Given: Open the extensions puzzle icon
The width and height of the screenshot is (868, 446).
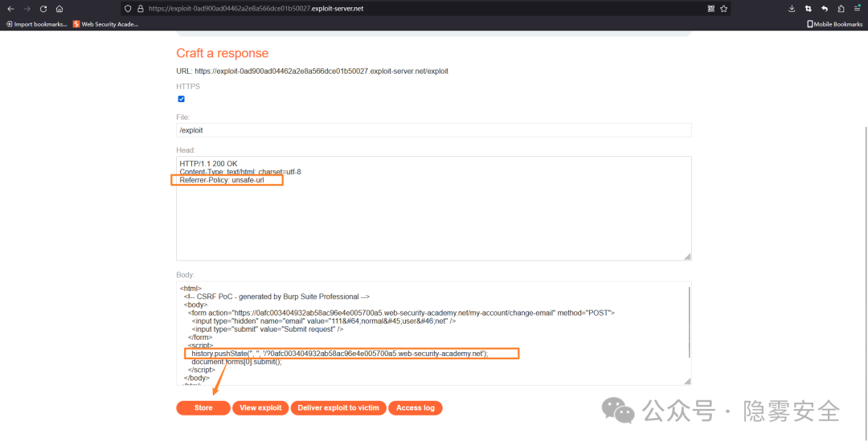Looking at the screenshot, I should click(x=841, y=9).
